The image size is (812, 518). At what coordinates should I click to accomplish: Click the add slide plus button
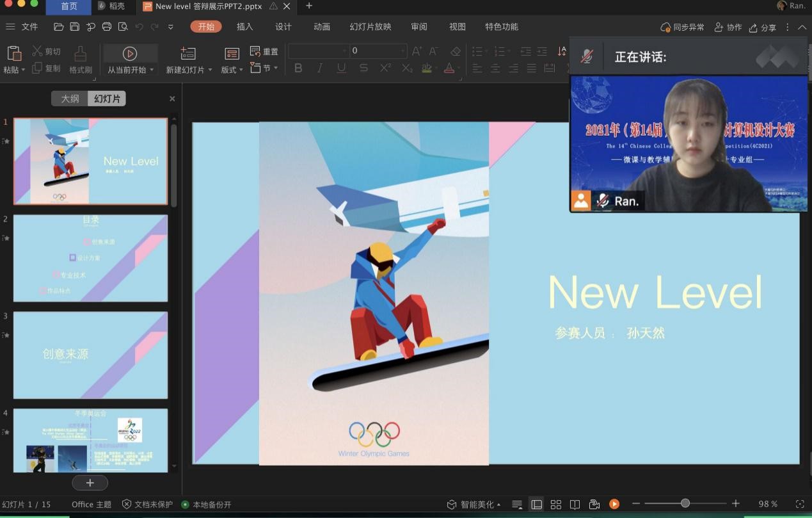pyautogui.click(x=90, y=483)
